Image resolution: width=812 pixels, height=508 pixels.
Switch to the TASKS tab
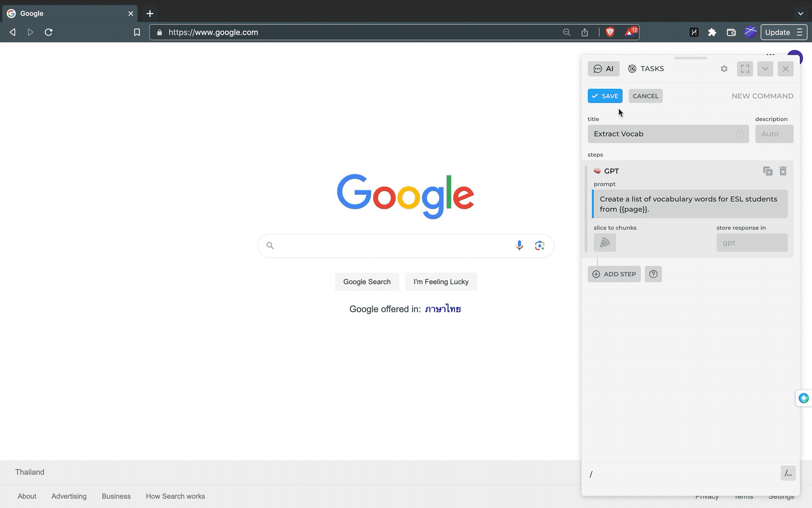[x=646, y=69]
